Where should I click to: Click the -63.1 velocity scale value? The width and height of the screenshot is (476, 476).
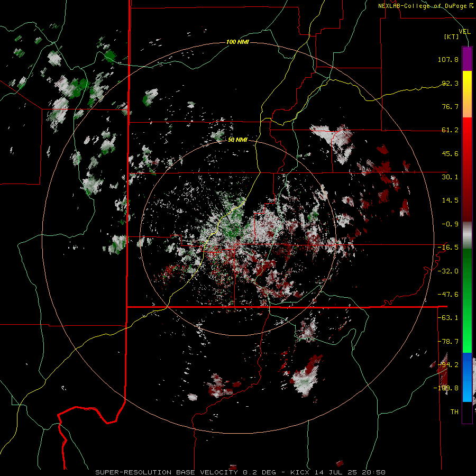pos(448,318)
